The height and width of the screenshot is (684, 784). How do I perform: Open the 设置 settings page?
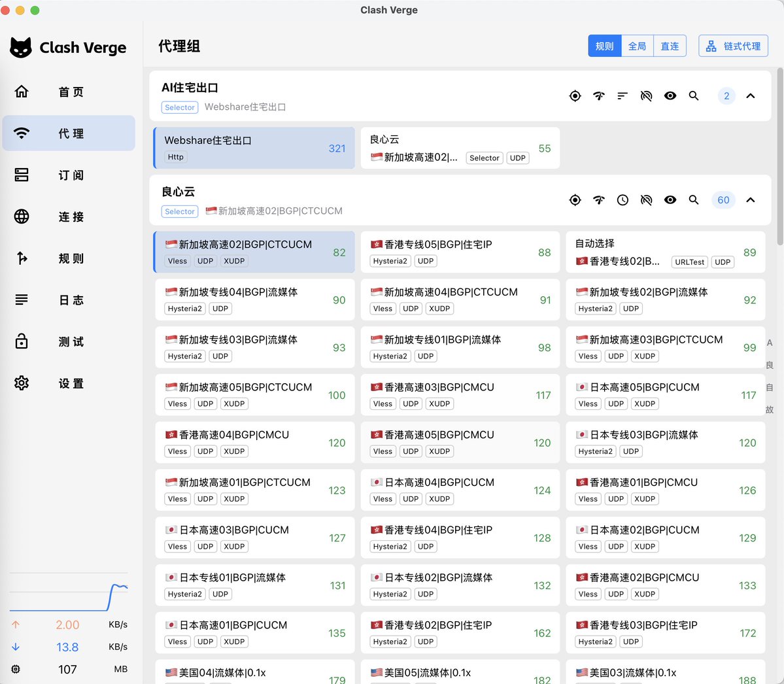coord(69,383)
